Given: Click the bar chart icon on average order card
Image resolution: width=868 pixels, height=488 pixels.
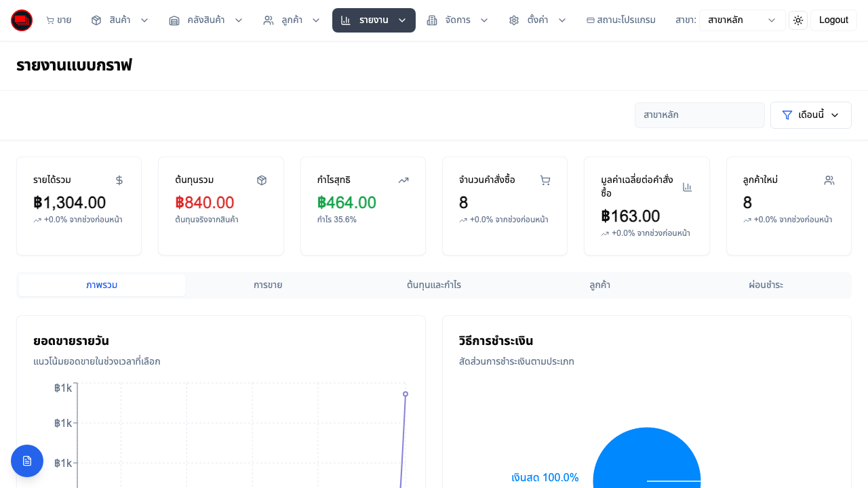Looking at the screenshot, I should click(x=687, y=187).
